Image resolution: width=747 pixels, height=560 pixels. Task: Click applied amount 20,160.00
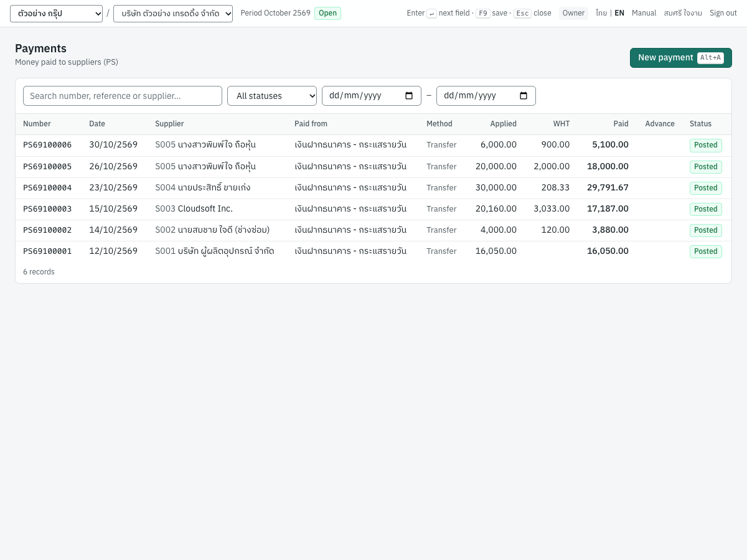496,208
